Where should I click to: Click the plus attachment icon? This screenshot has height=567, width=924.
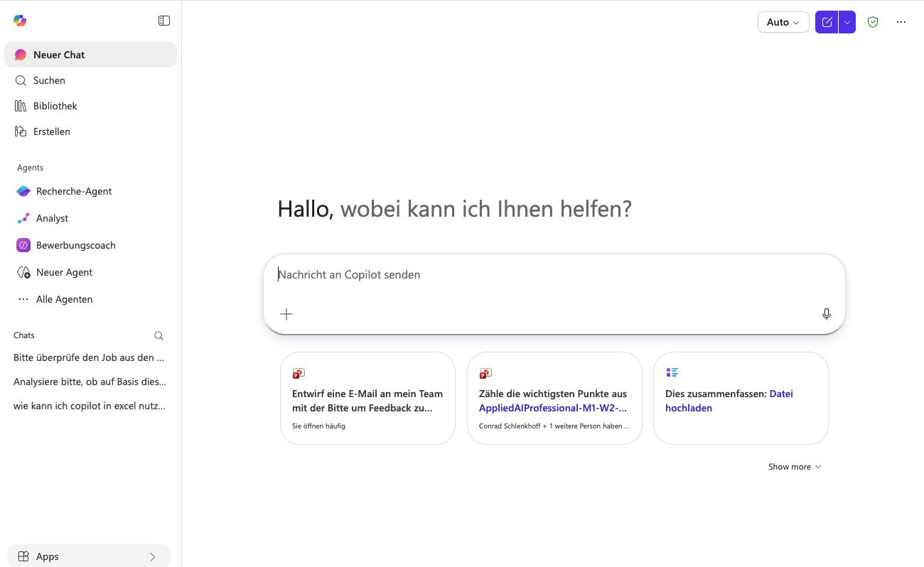click(286, 314)
